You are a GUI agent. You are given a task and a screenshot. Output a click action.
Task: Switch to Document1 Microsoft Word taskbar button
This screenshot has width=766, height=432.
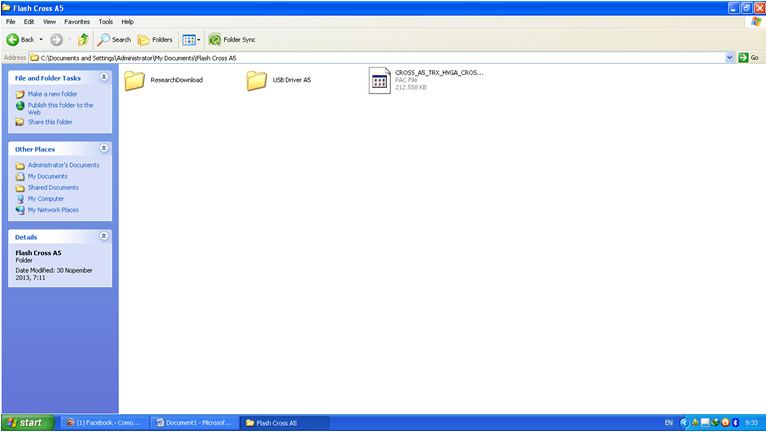tap(195, 423)
